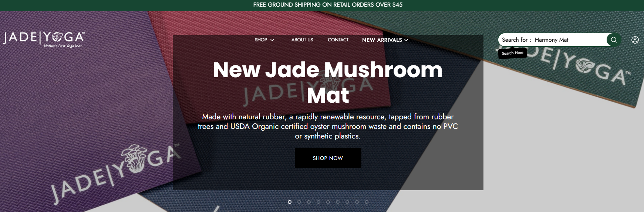The image size is (644, 212).
Task: Go to the seventh carousel slide dot
Action: click(347, 202)
